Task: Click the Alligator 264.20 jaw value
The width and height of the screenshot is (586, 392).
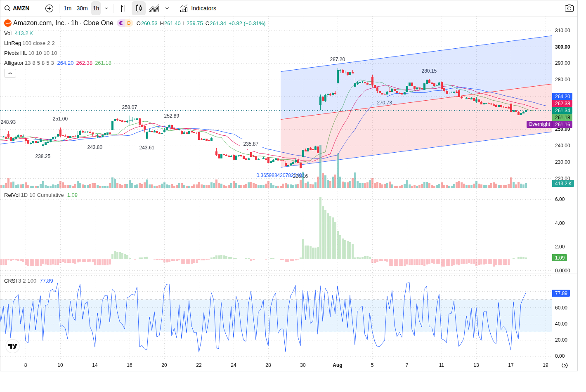Action: tap(65, 63)
